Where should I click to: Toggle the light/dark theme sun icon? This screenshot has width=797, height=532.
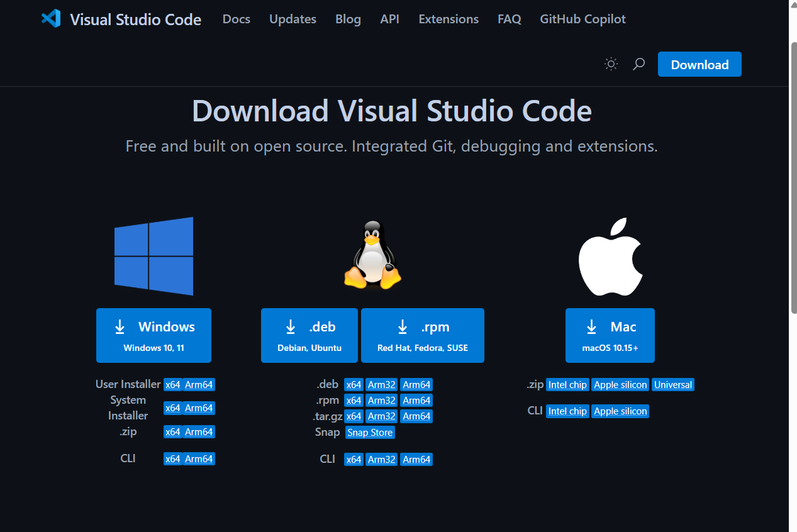611,64
